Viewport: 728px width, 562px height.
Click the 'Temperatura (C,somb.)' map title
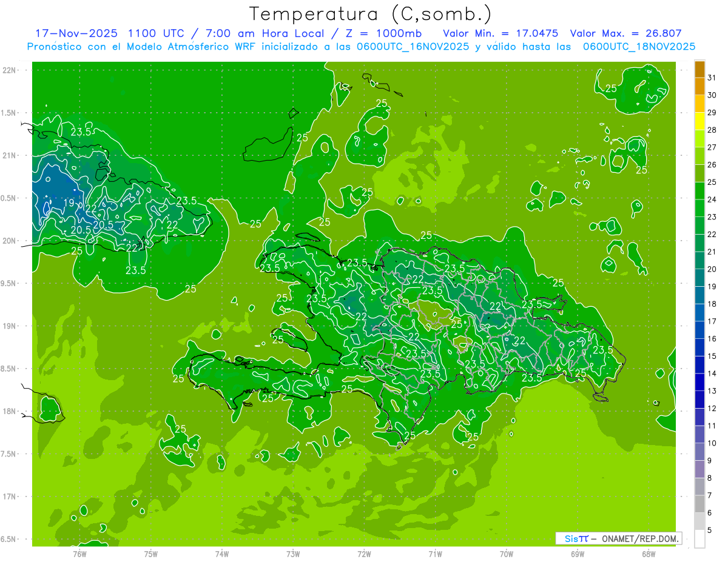coord(370,14)
